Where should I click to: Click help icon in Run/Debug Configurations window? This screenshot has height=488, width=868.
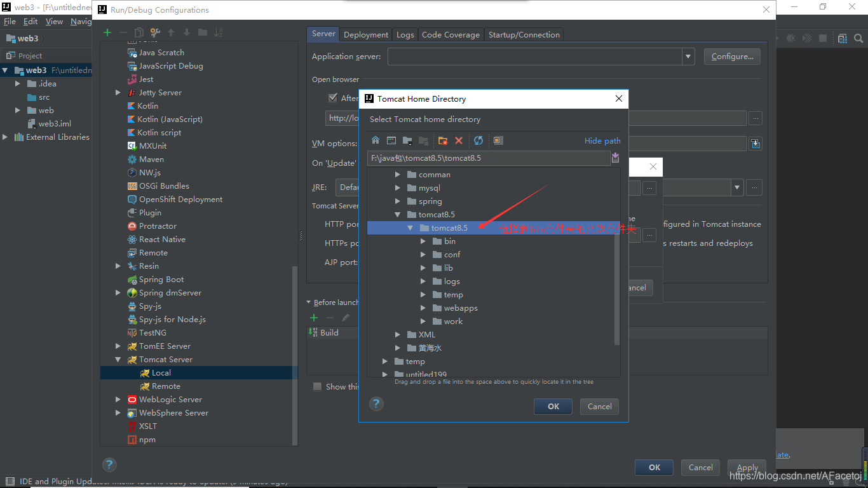coord(109,464)
